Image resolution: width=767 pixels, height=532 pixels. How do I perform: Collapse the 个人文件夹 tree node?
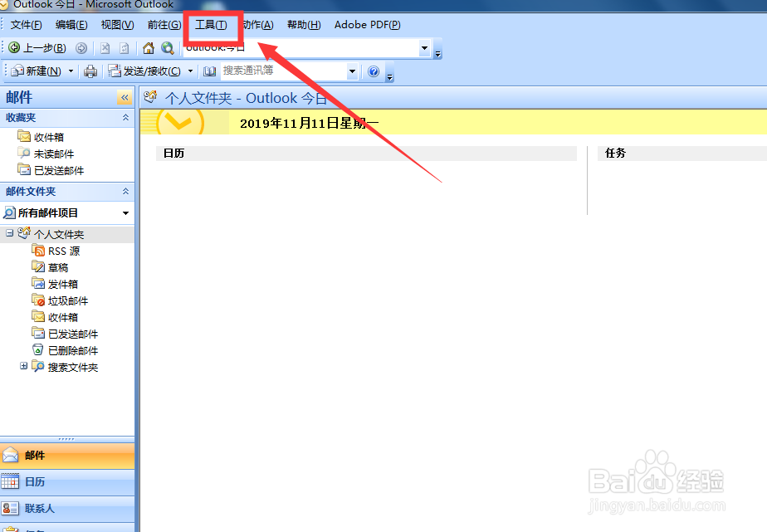[x=9, y=233]
